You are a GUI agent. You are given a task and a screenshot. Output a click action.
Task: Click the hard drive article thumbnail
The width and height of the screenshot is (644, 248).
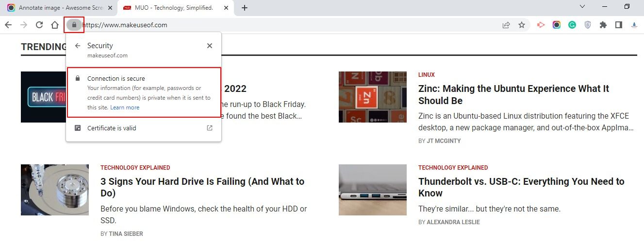point(55,190)
